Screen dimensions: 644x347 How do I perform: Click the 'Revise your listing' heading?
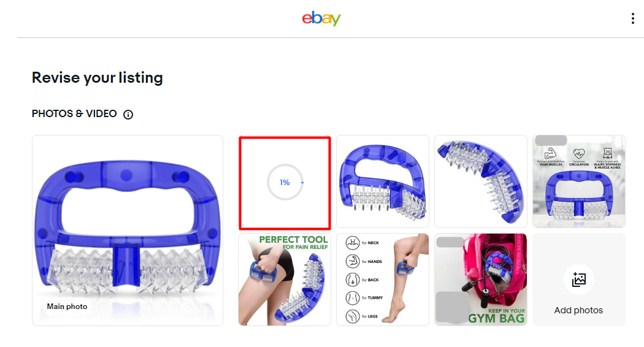click(98, 78)
